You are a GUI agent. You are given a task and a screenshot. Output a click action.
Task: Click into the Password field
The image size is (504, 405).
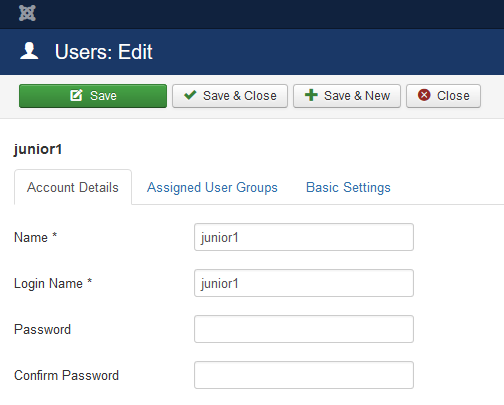[304, 329]
